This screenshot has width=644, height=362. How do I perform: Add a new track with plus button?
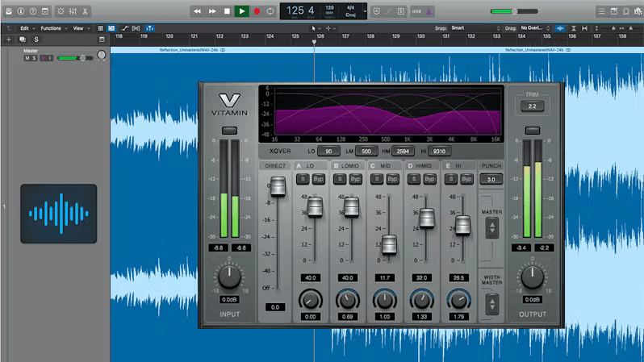pos(9,40)
